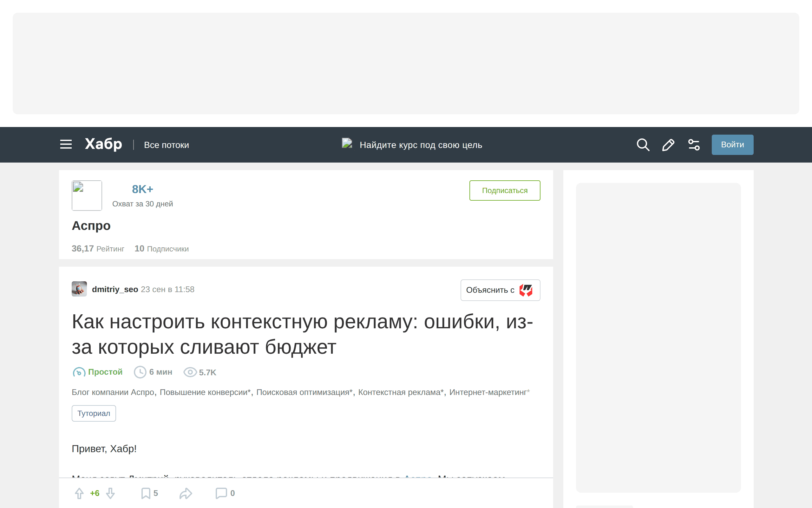Click the reading time clock icon
The width and height of the screenshot is (812, 508).
pos(140,372)
